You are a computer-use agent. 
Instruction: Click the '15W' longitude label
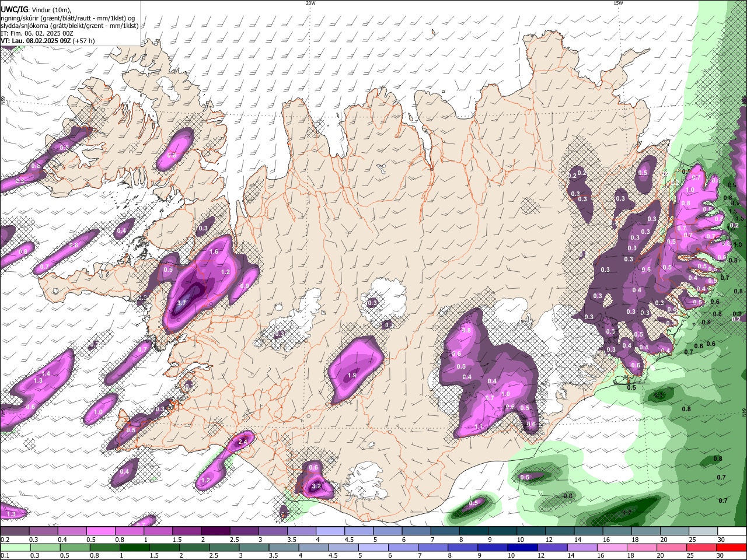tap(618, 3)
